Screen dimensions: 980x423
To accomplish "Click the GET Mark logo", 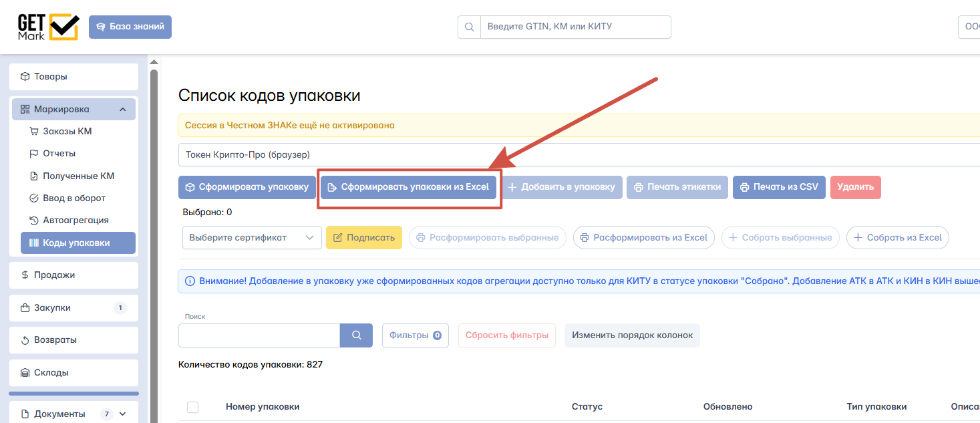I will click(47, 27).
